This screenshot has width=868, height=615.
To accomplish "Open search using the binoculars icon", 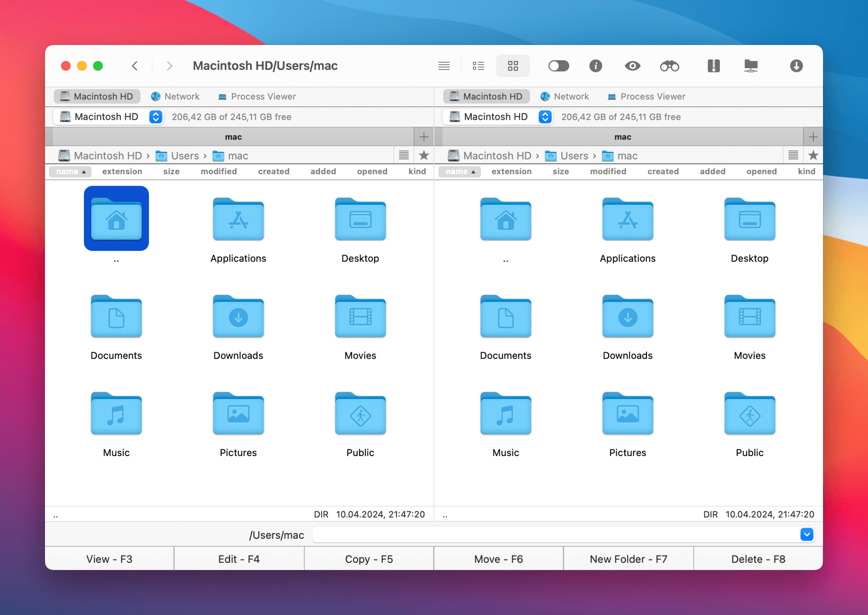I will (x=669, y=66).
